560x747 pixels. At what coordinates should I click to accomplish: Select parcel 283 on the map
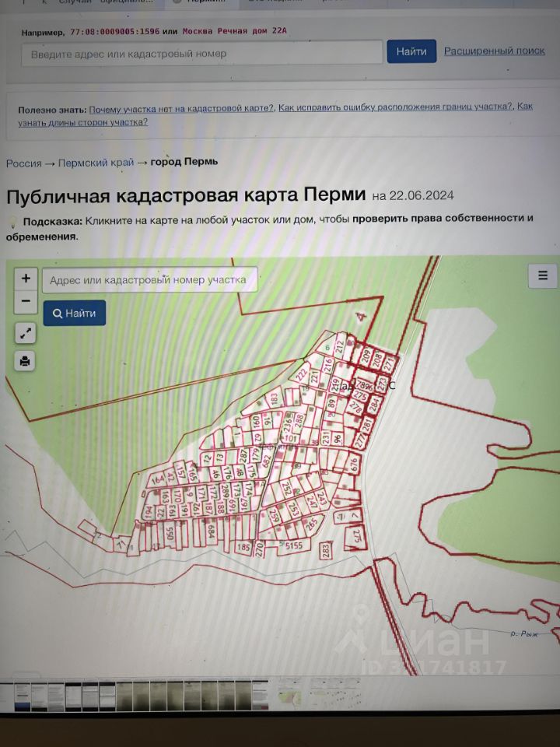coord(326,551)
